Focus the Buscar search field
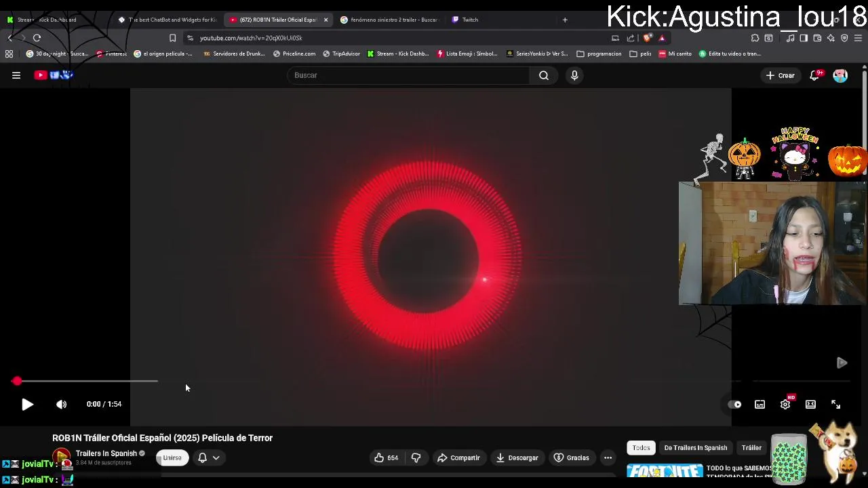Image resolution: width=868 pixels, height=488 pixels. pos(409,75)
